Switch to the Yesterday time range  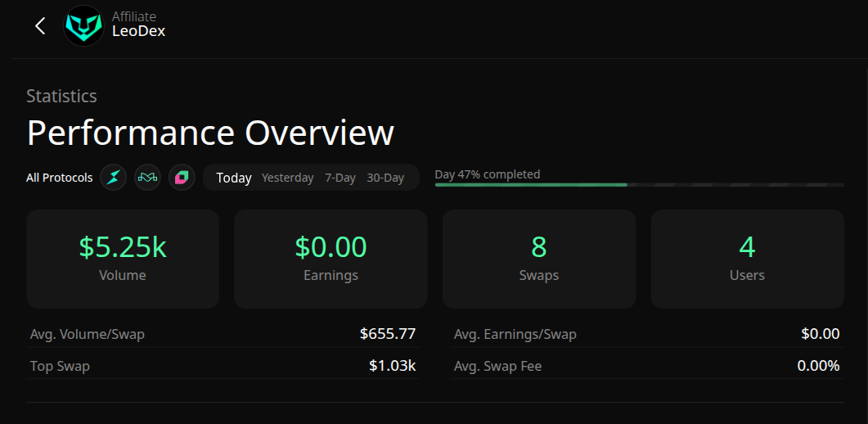[287, 178]
